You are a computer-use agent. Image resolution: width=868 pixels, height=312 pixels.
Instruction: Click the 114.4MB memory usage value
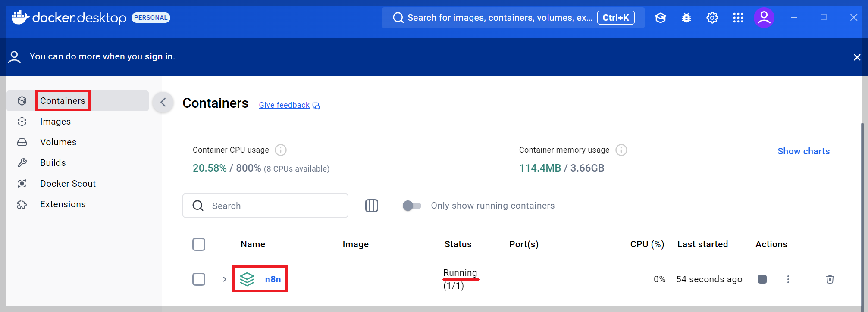(x=540, y=168)
